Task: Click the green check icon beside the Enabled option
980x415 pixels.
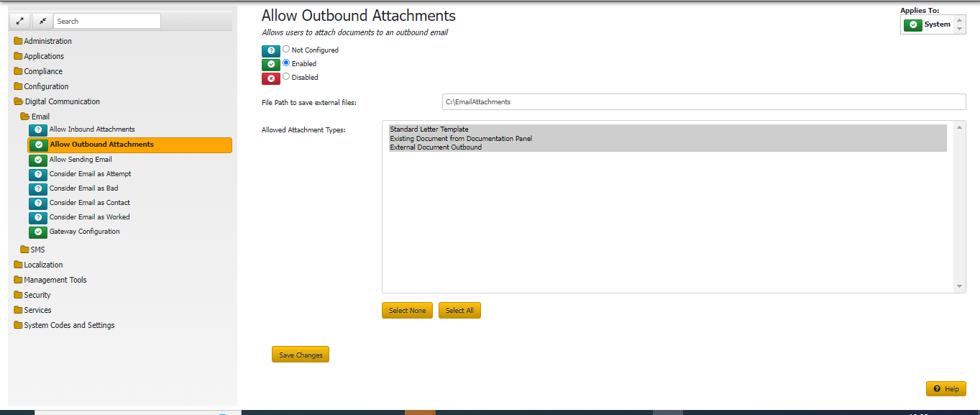Action: click(x=271, y=64)
